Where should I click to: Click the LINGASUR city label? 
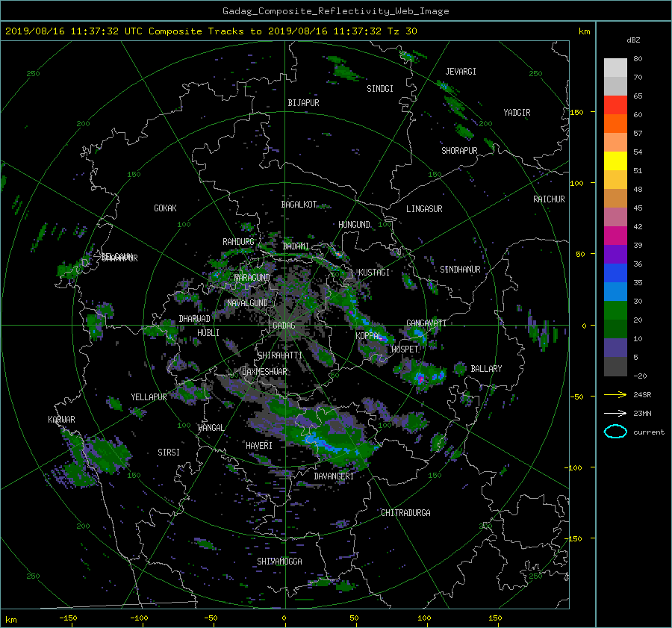(x=424, y=209)
